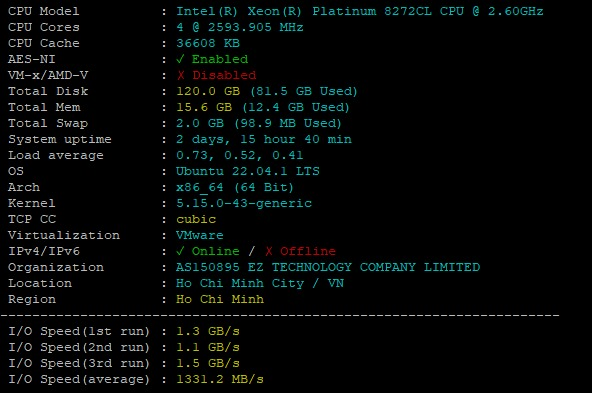592x393 pixels.
Task: Select the CPU Model value text
Action: pyautogui.click(x=360, y=11)
